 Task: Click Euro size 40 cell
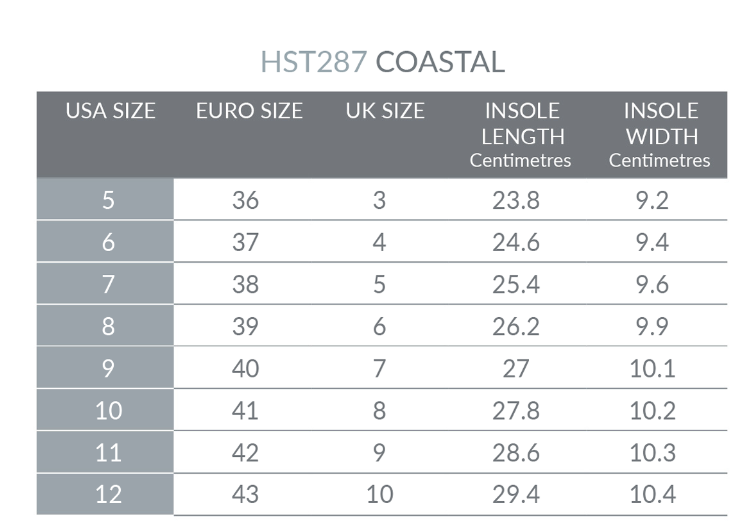tap(245, 368)
